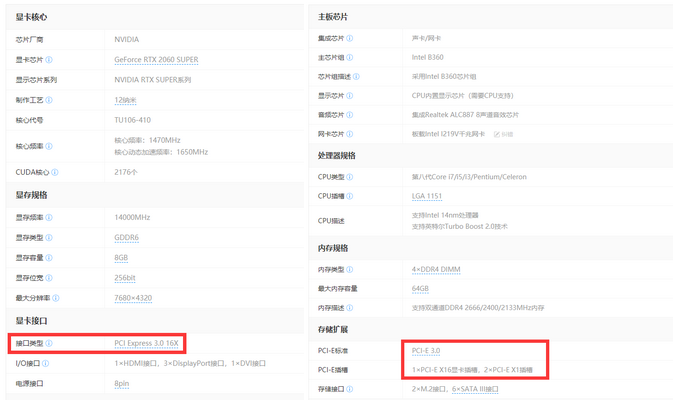Open the GeForce RTX 2060 SUPER link
Screen dimensions: 673x400
(x=156, y=60)
